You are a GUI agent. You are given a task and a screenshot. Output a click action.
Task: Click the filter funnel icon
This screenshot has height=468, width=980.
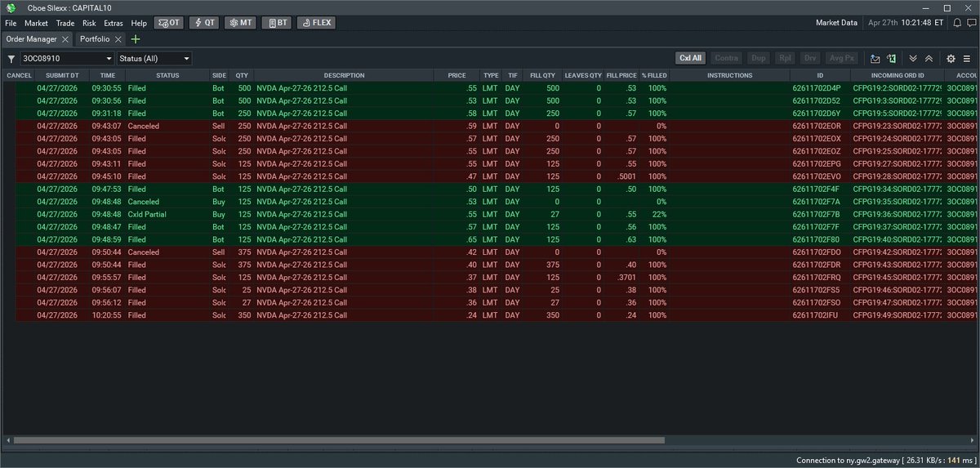click(x=11, y=59)
